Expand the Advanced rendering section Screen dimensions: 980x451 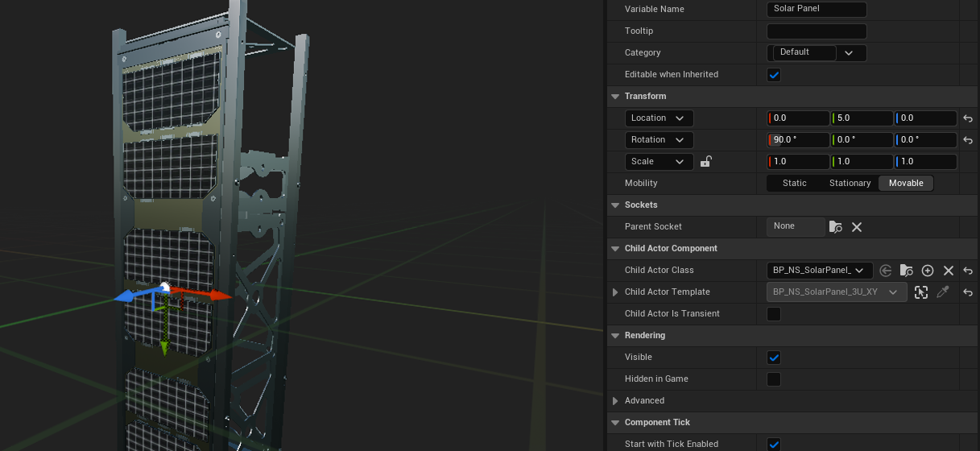pos(615,401)
